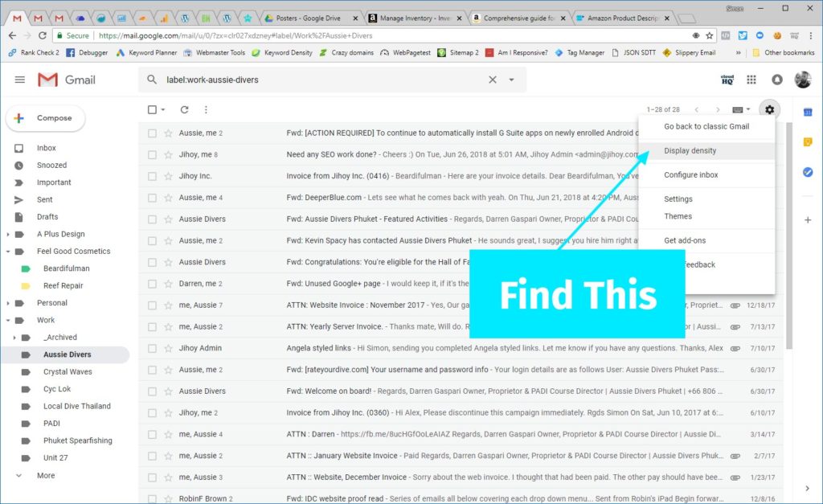Open Google notifications bell
The width and height of the screenshot is (823, 504).
pos(777,80)
